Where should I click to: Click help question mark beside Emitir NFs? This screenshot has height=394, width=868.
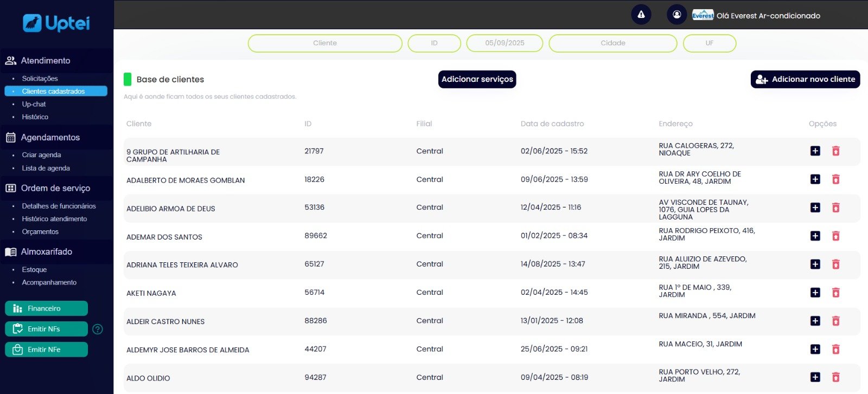98,329
